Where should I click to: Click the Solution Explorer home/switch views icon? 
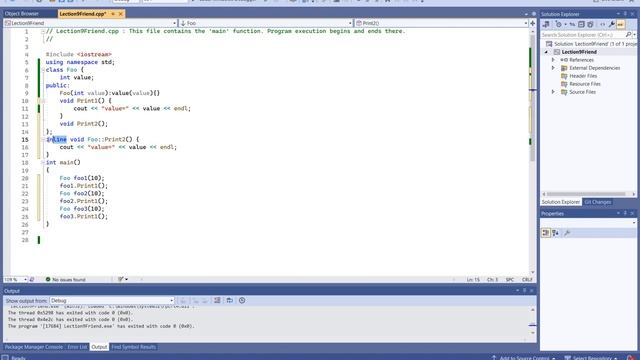tap(546, 24)
